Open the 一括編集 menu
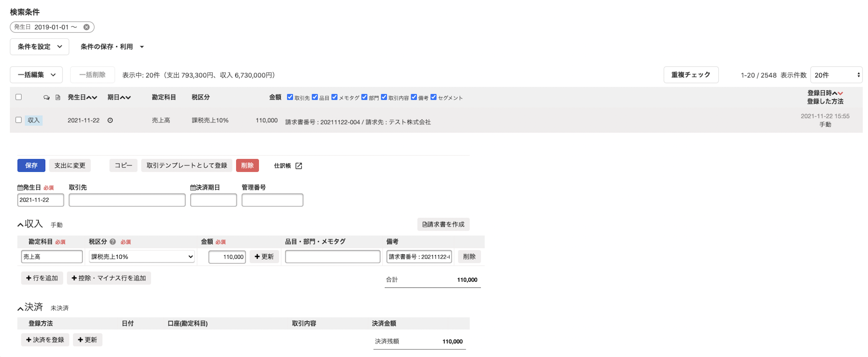The image size is (868, 357). pyautogui.click(x=36, y=75)
